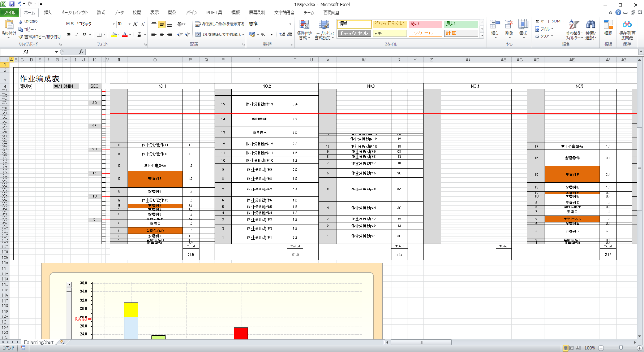
Task: Apply the green Good cell style
Action: (x=461, y=24)
